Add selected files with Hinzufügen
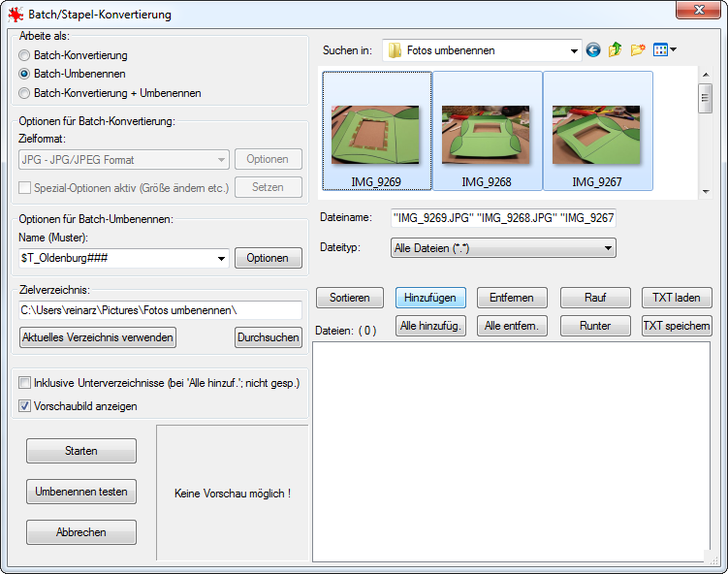 pyautogui.click(x=430, y=298)
